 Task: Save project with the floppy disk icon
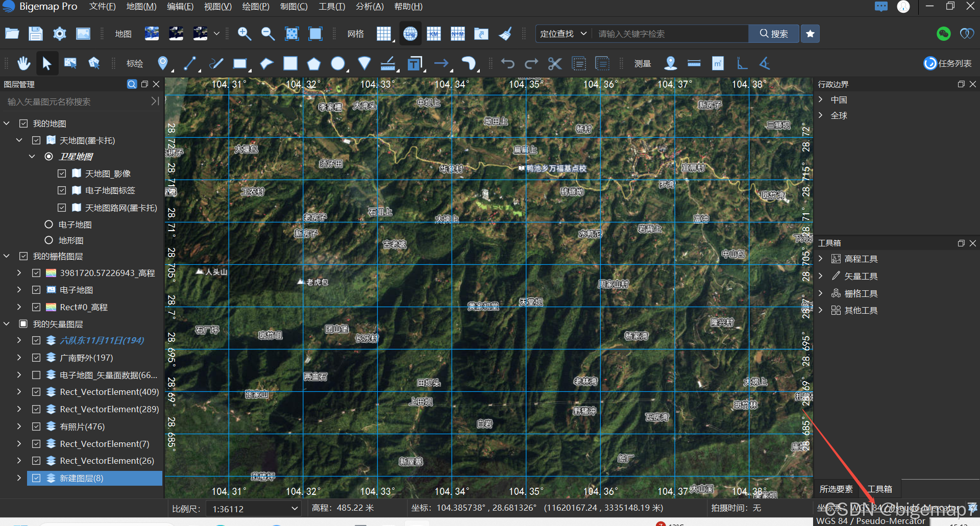point(35,34)
